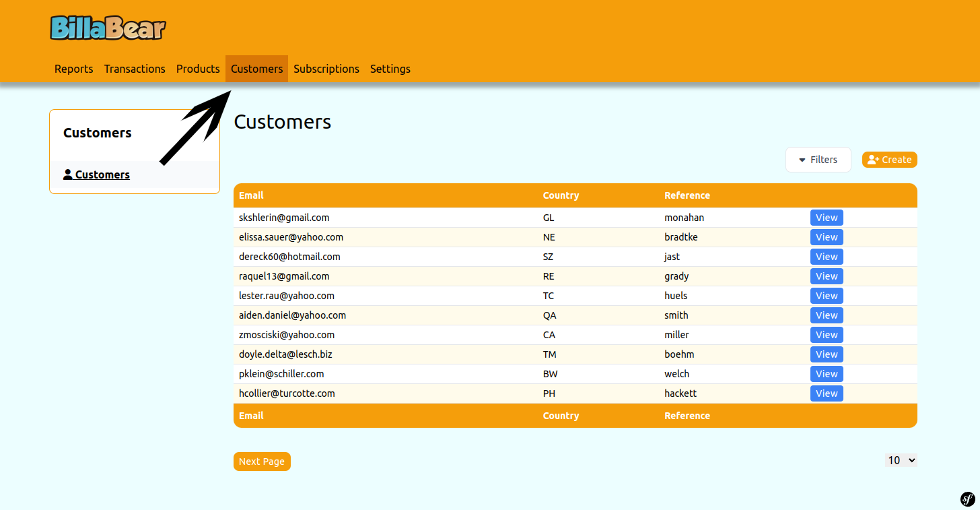Select the email pklein@schiller.com
Screen dimensions: 980x510
point(281,374)
